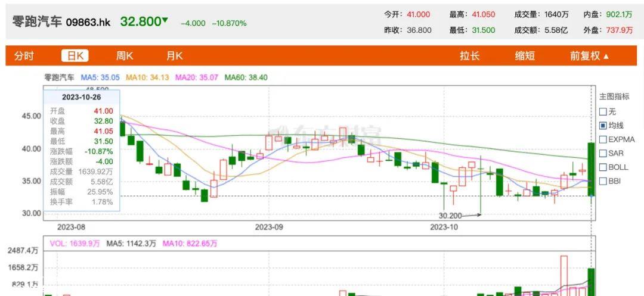
Task: Click the 昨收 36.800 value
Action: (419, 30)
